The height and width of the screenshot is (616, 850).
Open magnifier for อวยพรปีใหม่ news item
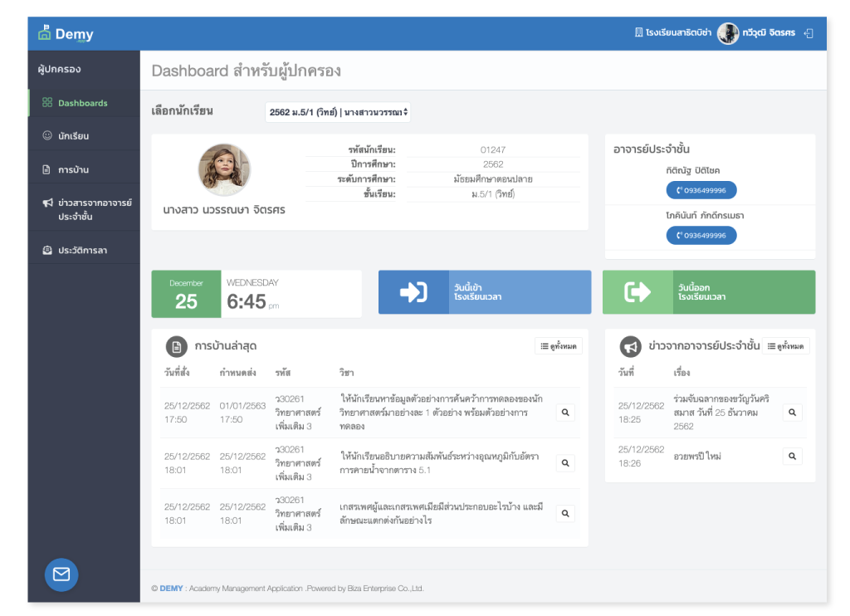tap(792, 456)
